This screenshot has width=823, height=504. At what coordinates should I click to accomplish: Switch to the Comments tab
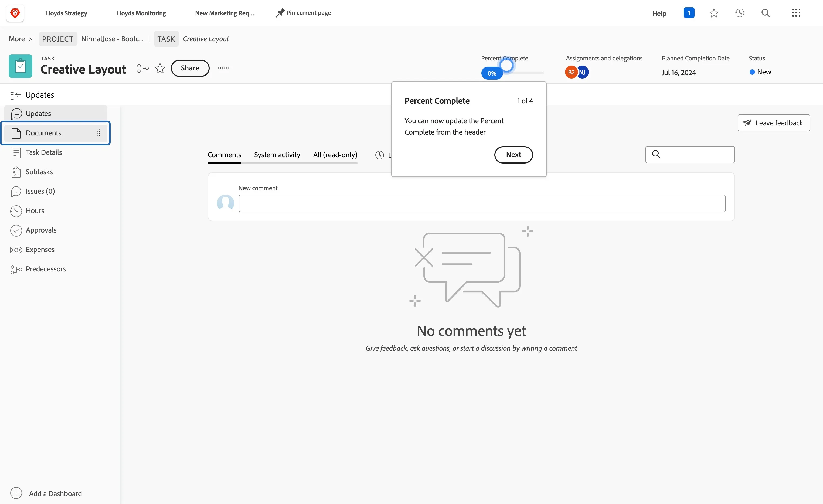(224, 155)
